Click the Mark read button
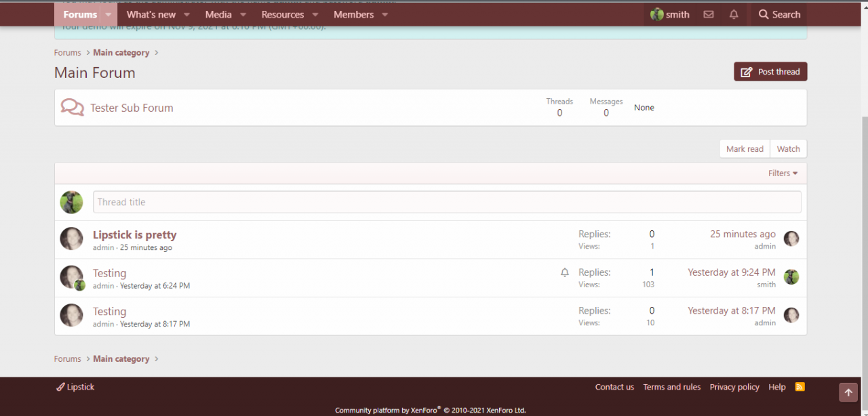 (744, 149)
